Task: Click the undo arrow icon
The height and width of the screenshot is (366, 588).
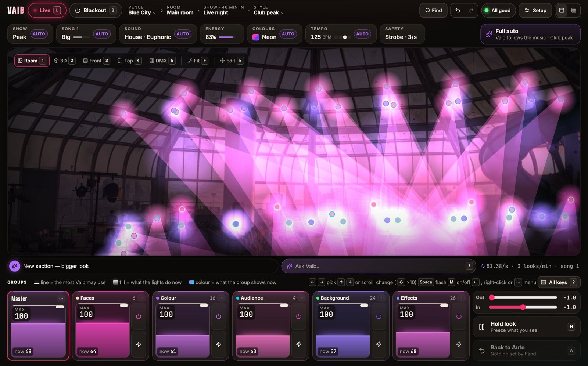Action: [x=458, y=10]
